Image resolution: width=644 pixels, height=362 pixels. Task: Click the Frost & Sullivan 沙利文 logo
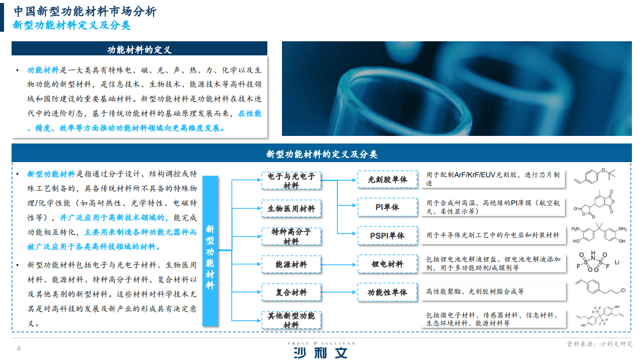tap(321, 350)
